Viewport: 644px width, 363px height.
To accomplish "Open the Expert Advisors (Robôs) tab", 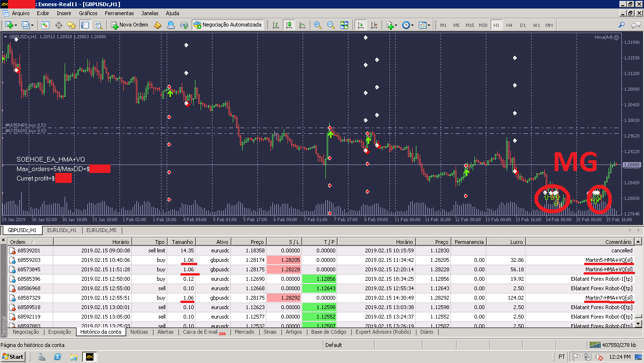I will pyautogui.click(x=383, y=332).
